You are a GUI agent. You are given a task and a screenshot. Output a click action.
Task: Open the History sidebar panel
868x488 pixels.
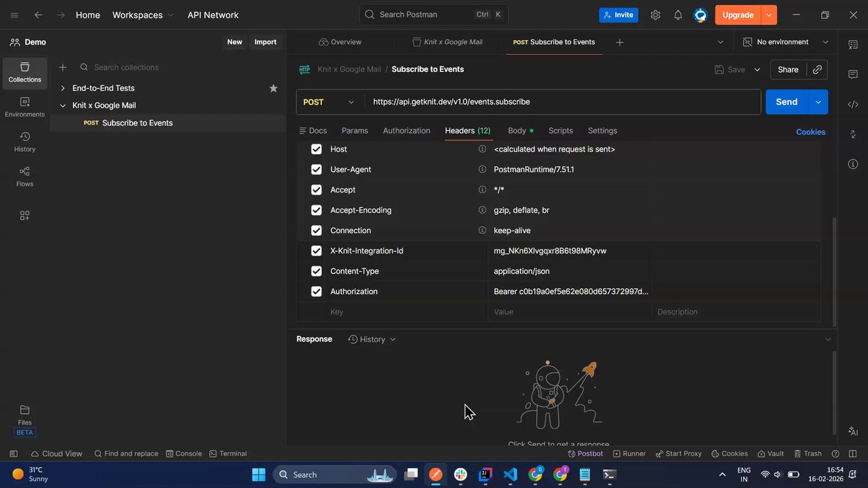tap(24, 142)
